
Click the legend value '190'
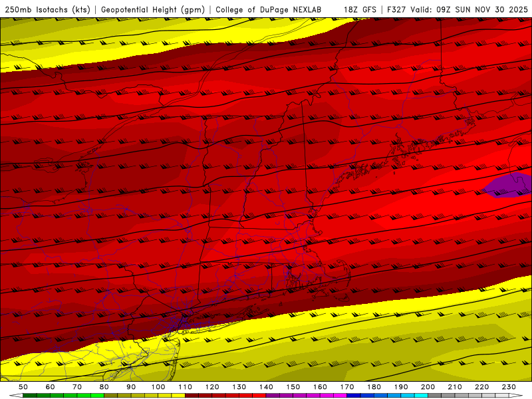[401, 387]
